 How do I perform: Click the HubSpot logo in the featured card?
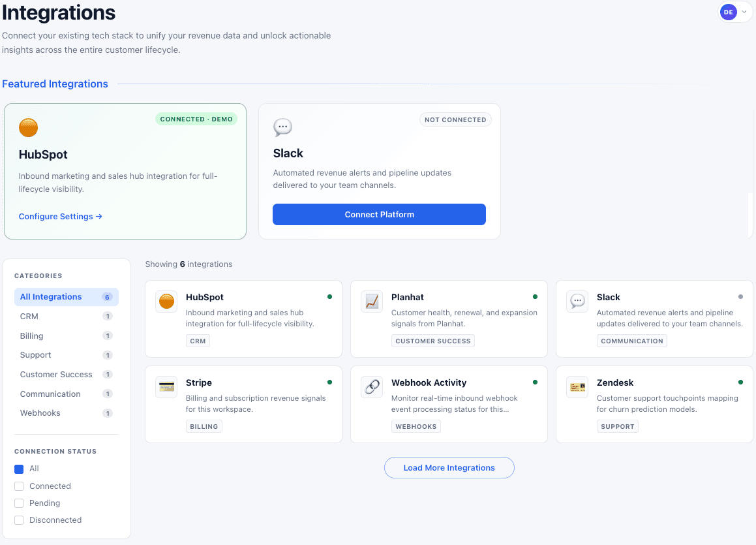(29, 128)
